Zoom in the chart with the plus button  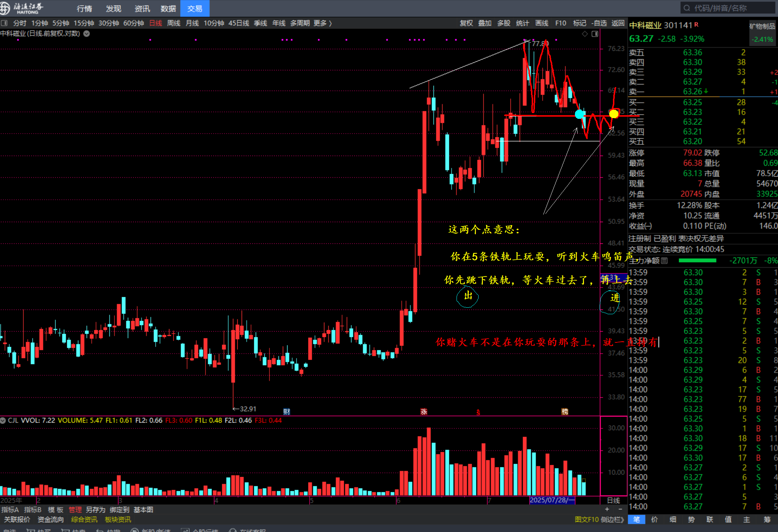[x=607, y=509]
